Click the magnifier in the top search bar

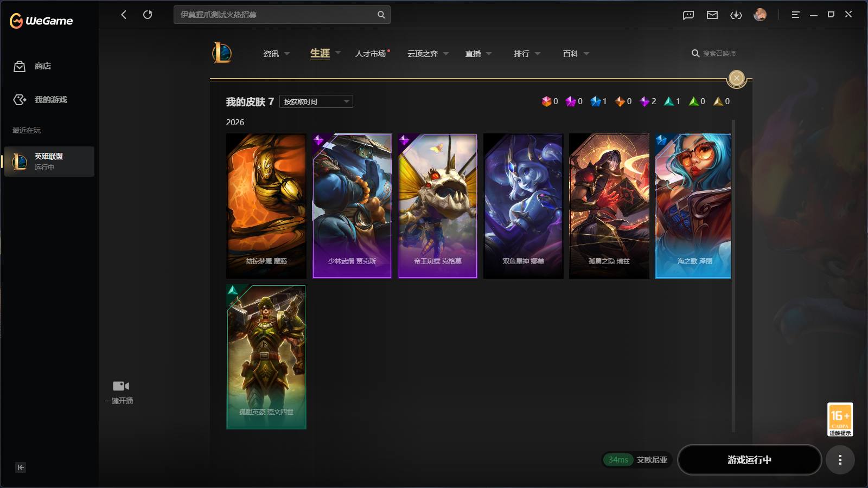click(x=381, y=15)
